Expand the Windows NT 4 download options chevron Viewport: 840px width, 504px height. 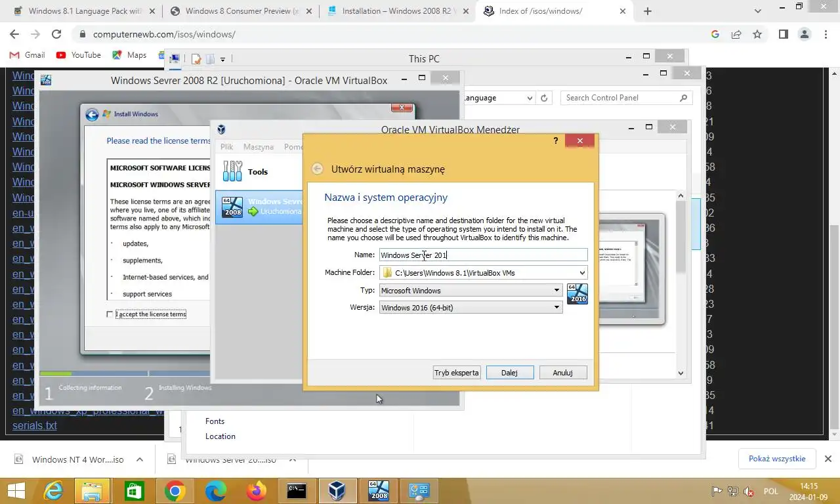pos(138,459)
